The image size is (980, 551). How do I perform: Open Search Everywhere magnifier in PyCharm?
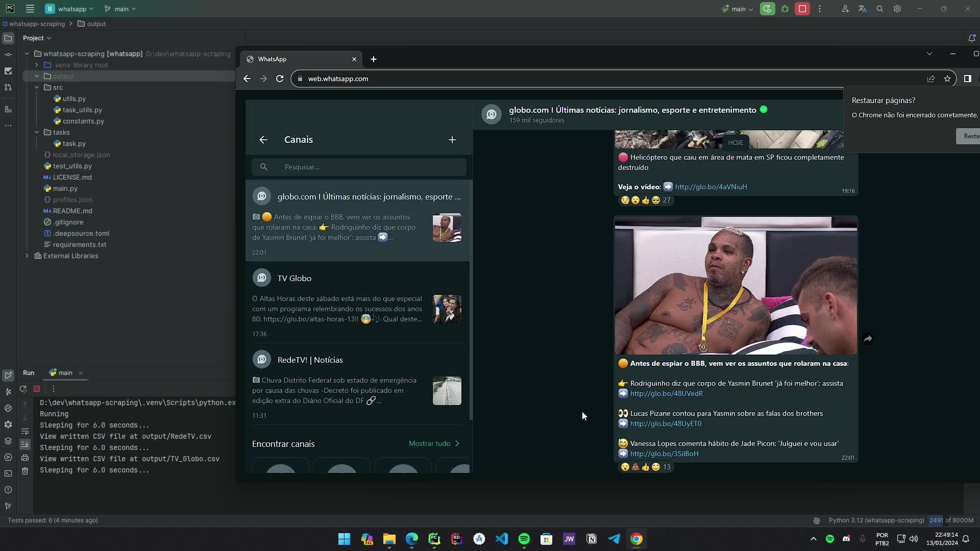click(879, 9)
